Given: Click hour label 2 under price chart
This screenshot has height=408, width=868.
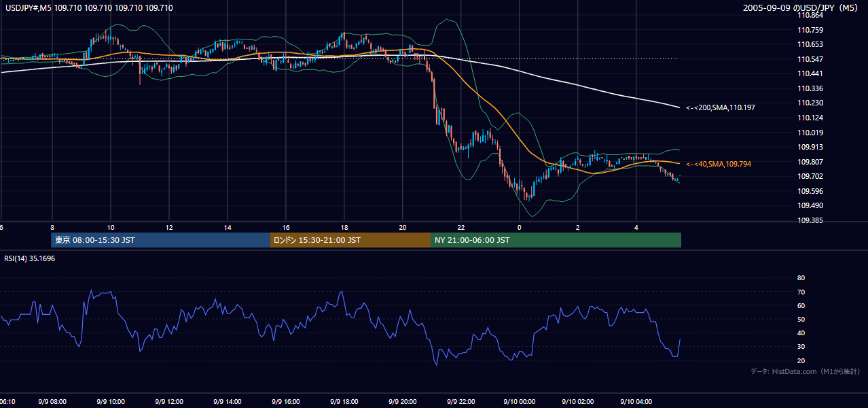Looking at the screenshot, I should [x=578, y=227].
